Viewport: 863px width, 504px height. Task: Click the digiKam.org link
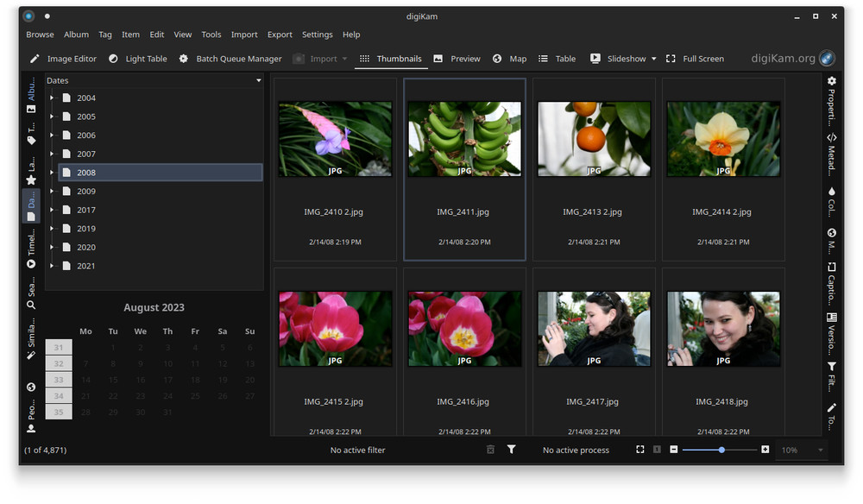(781, 59)
